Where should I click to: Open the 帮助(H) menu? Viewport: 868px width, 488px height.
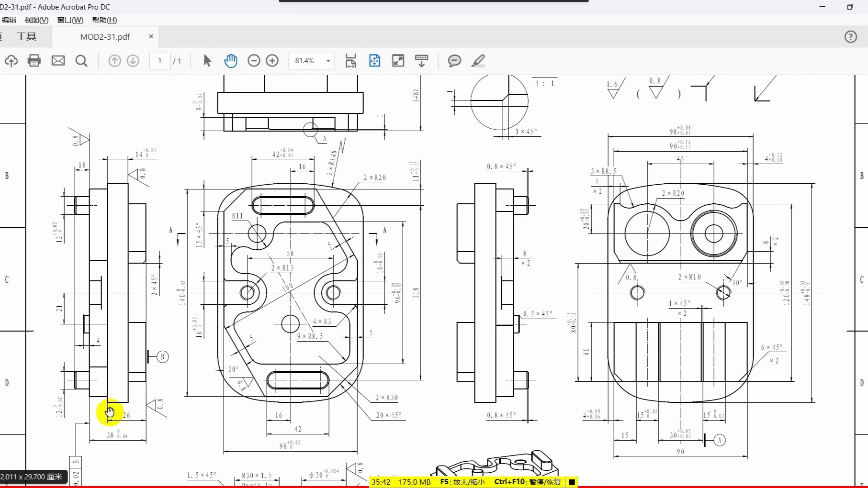point(104,20)
